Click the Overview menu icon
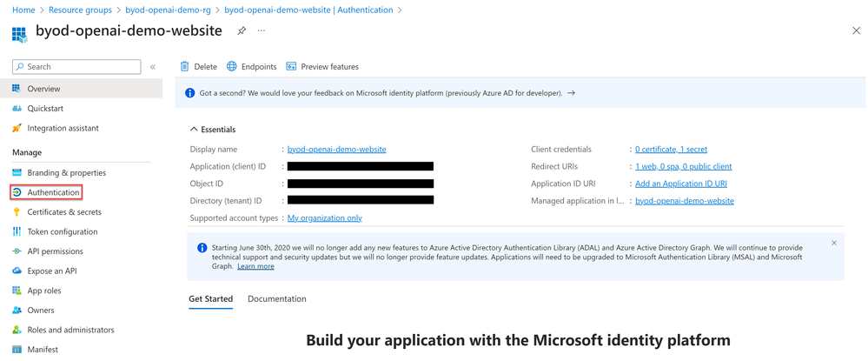Image resolution: width=868 pixels, height=361 pixels. pyautogui.click(x=17, y=89)
